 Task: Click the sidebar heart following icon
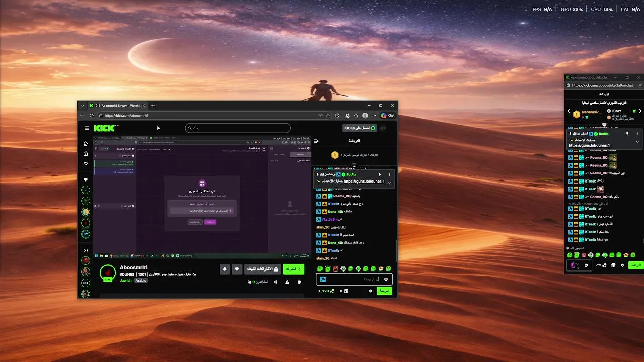(x=86, y=164)
